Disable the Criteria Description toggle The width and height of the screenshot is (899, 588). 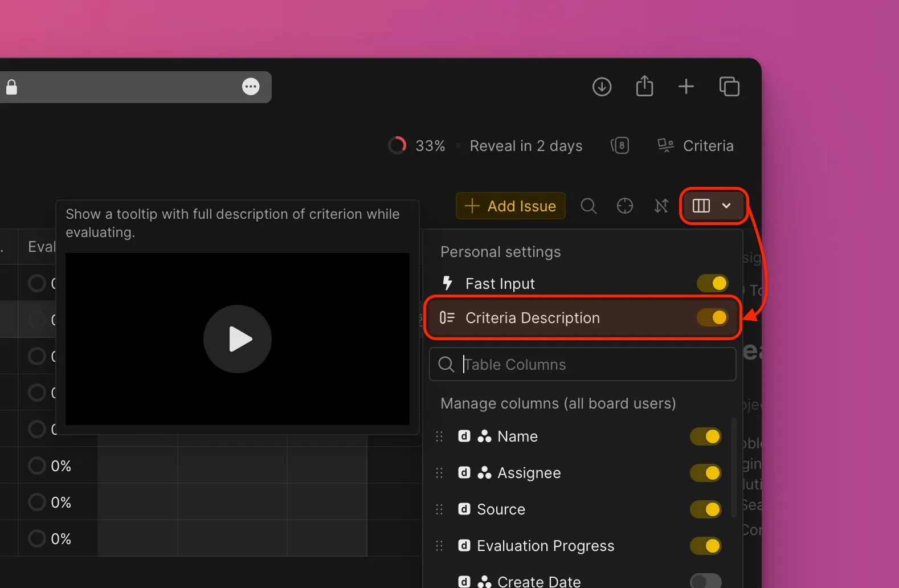(712, 317)
